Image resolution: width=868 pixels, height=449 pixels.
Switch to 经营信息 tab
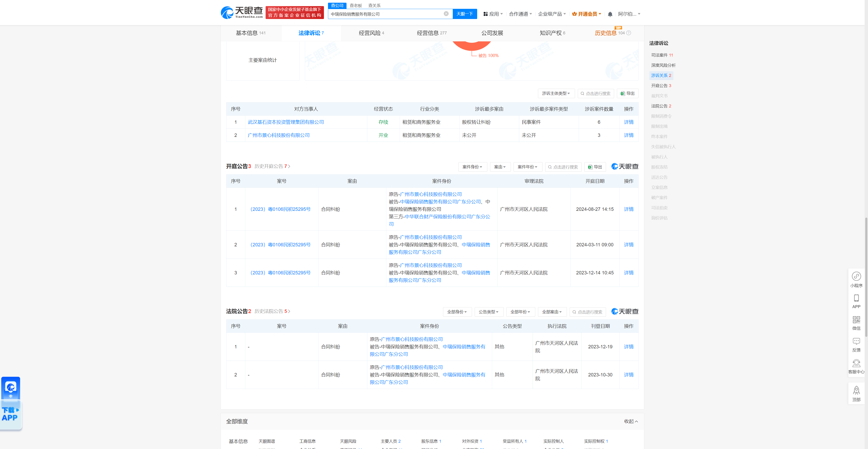[432, 33]
